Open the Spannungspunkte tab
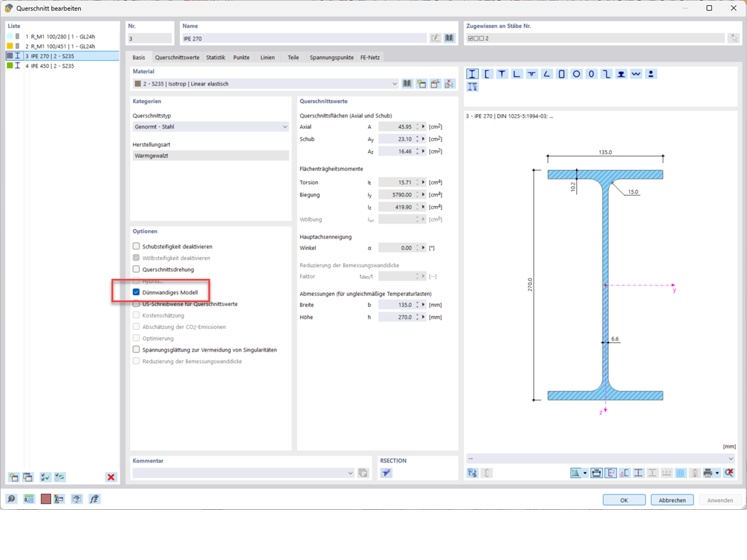747x560 pixels. pyautogui.click(x=331, y=57)
